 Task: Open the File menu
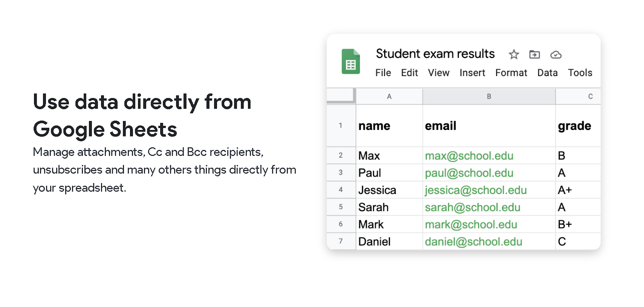[383, 73]
